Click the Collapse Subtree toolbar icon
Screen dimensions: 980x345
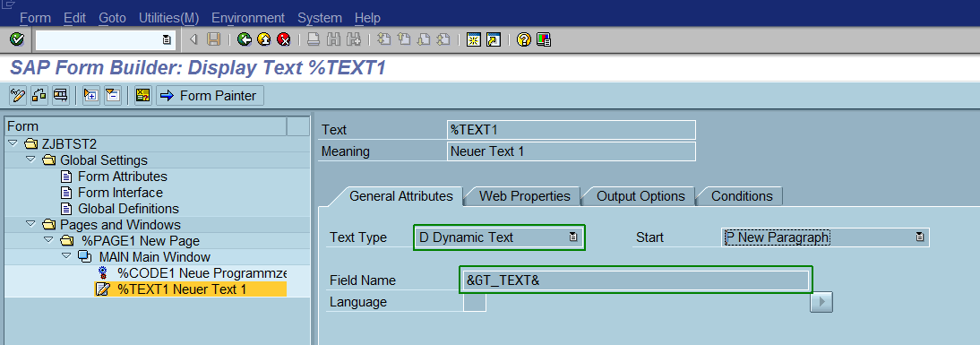point(113,96)
